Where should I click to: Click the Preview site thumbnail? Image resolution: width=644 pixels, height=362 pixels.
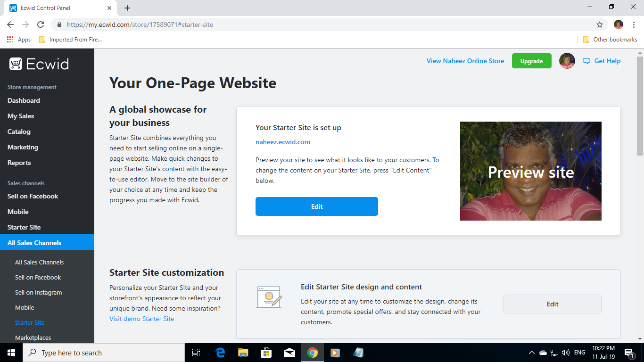[x=531, y=171]
